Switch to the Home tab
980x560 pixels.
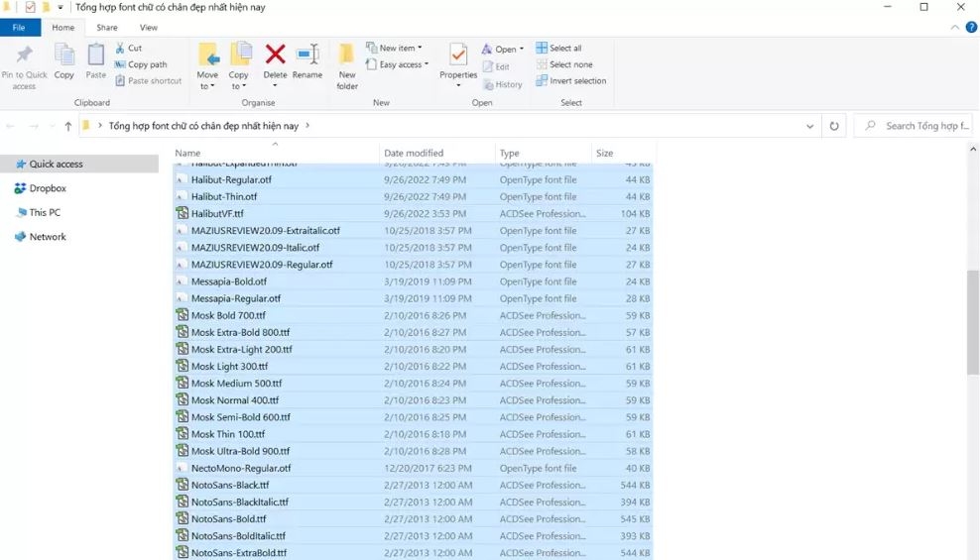[x=63, y=28]
